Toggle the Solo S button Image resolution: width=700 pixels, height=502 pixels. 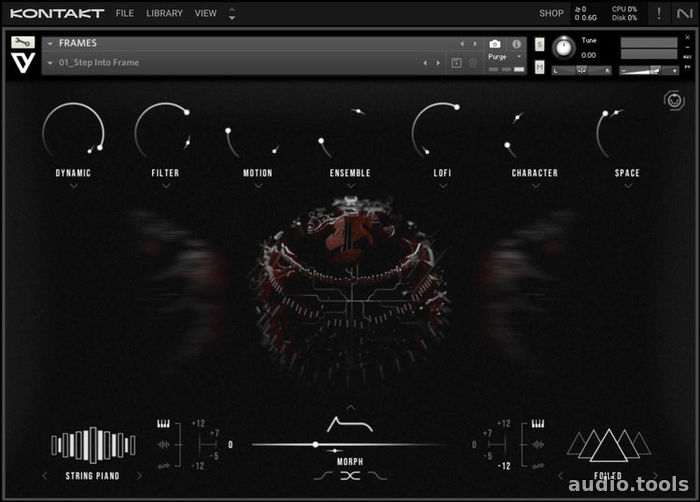(539, 44)
